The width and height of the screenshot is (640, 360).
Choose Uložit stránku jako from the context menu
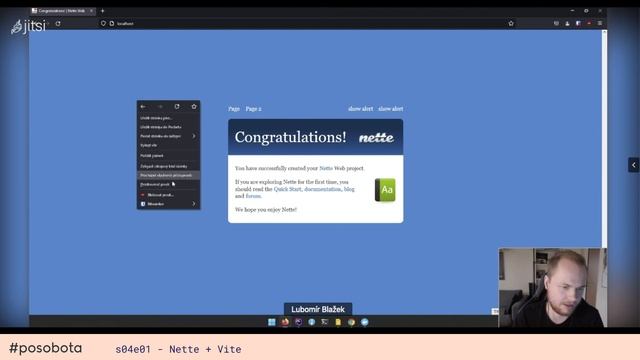[x=168, y=118]
